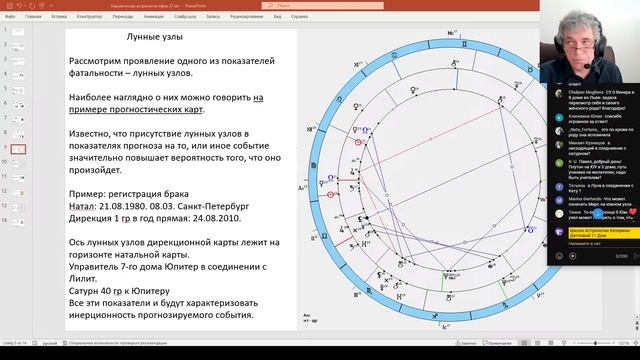Click the line 'Пример: регистрация брака'

[129, 194]
